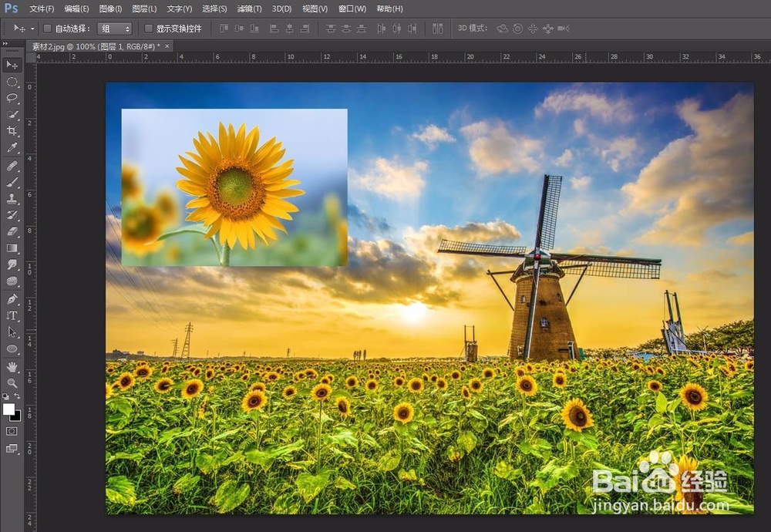This screenshot has height=532, width=771.
Task: Distribute bottom edges of layers
Action: [x=362, y=29]
